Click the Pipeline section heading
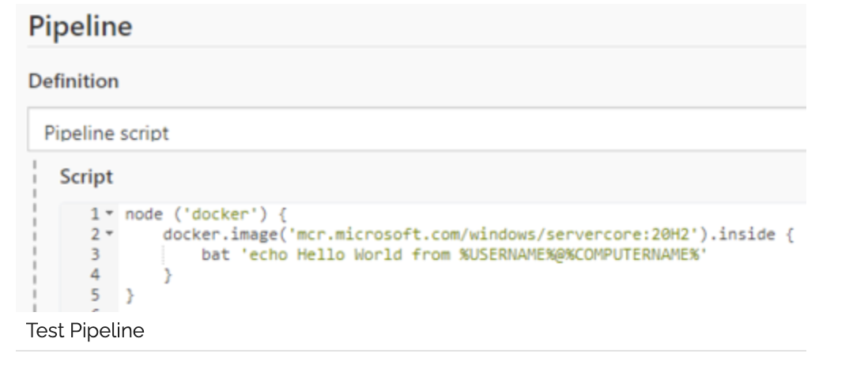The image size is (868, 365). [x=80, y=27]
